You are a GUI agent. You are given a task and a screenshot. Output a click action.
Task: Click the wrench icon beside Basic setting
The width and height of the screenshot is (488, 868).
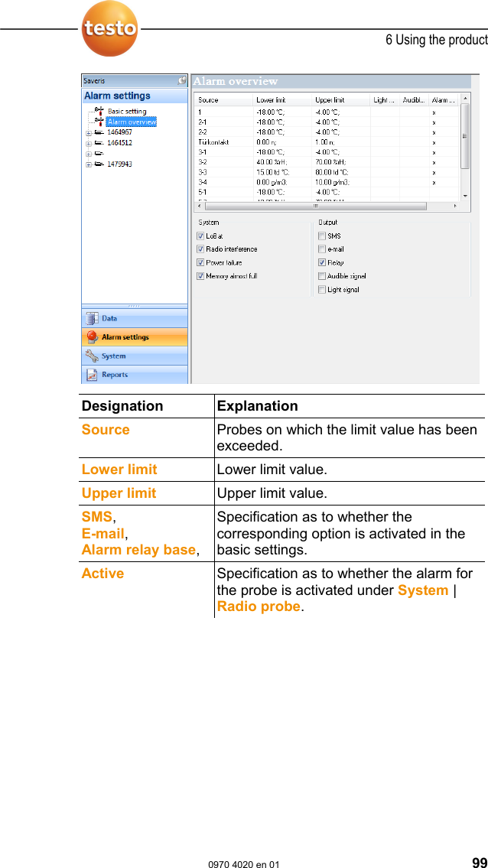(99, 111)
